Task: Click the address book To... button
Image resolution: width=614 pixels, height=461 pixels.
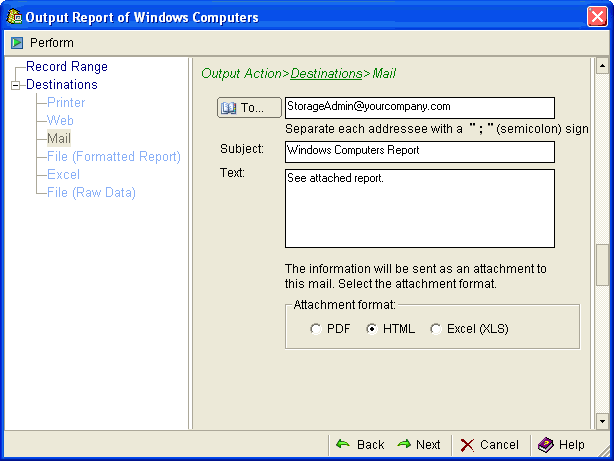Action: point(249,107)
